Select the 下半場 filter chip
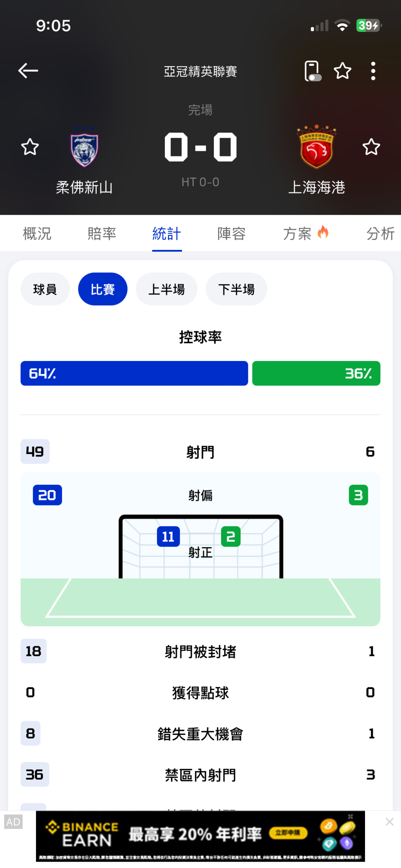401x868 pixels. pyautogui.click(x=236, y=289)
